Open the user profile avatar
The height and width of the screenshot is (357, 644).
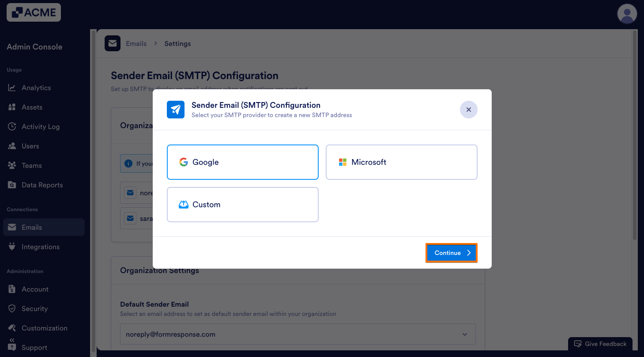pyautogui.click(x=627, y=14)
